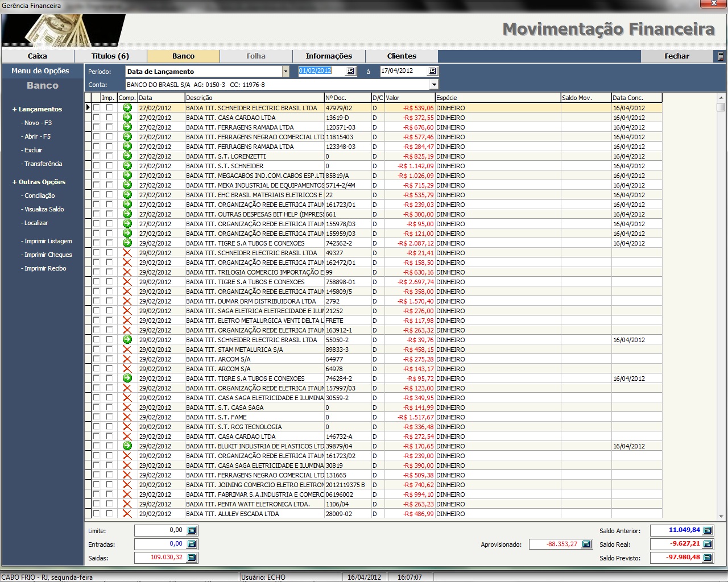The image size is (728, 582).
Task: Open the Conciliação option
Action: [38, 196]
